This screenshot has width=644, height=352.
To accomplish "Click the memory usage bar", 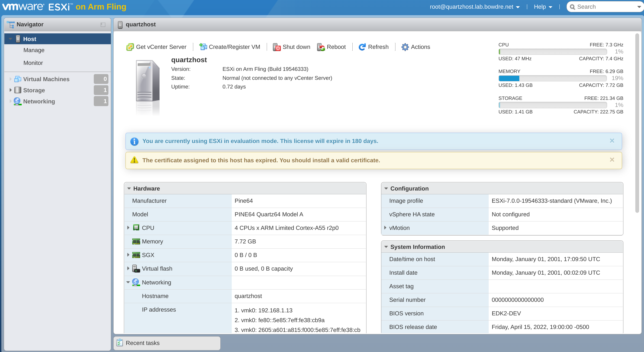I will pos(552,78).
